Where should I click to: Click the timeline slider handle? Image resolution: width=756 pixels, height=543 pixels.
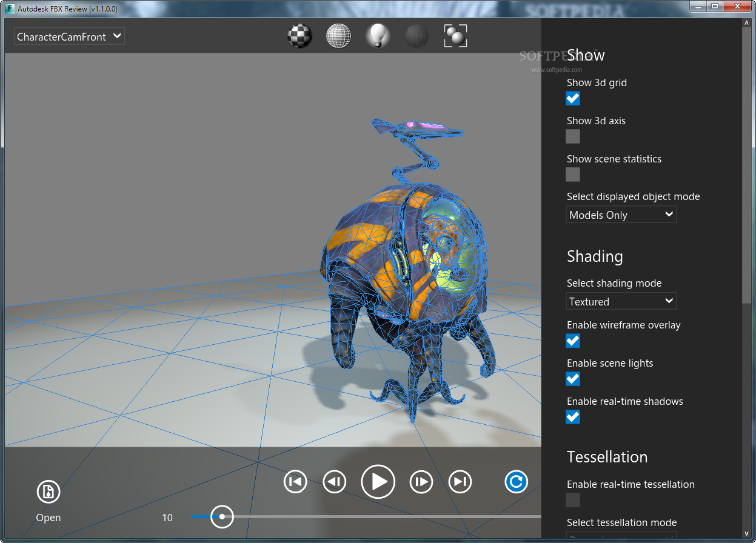[x=222, y=516]
